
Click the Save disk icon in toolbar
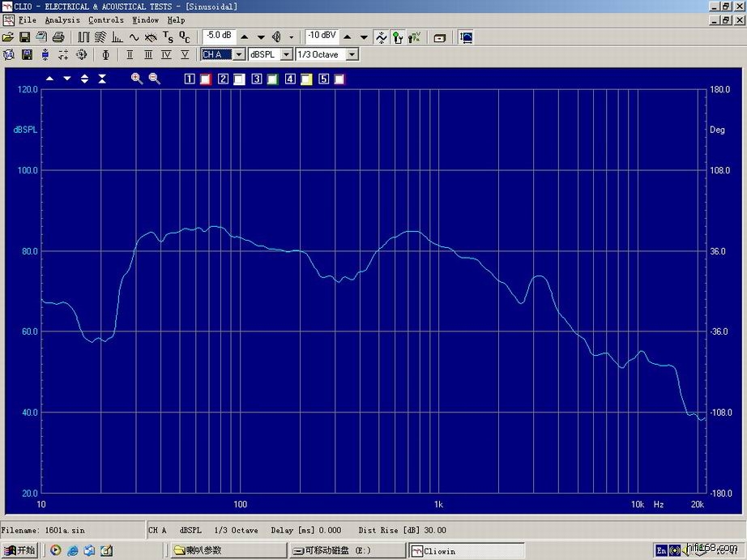coord(24,37)
